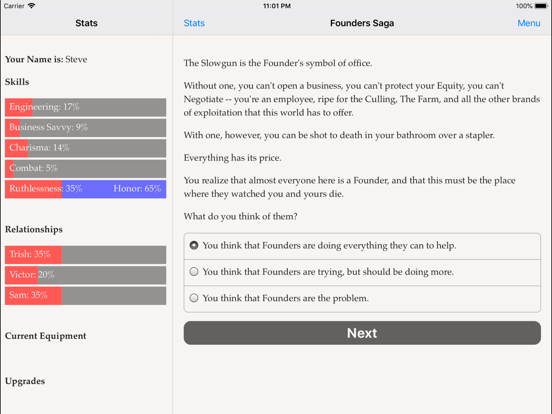Click the battery icon in status bar
Screen dimensions: 552x414
point(541,6)
